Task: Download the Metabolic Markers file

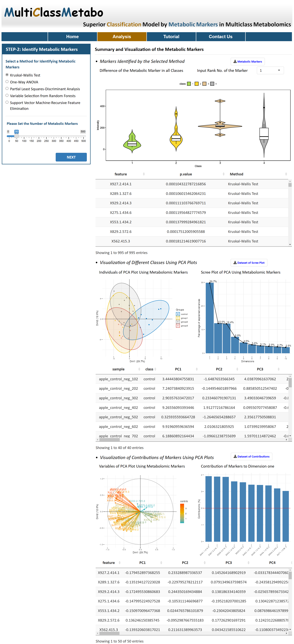Action: tap(247, 62)
